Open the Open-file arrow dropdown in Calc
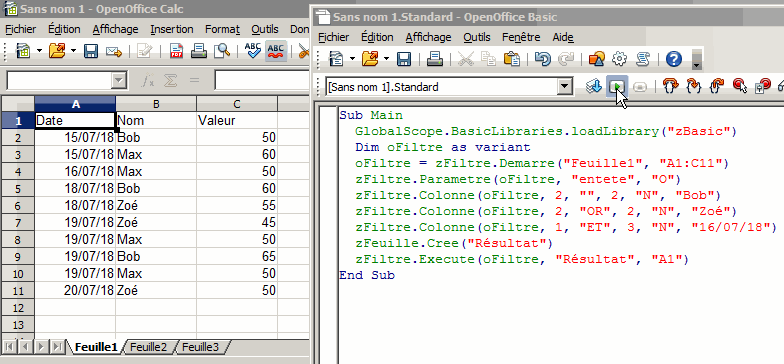Screen dimensions: 784x364 point(74,50)
